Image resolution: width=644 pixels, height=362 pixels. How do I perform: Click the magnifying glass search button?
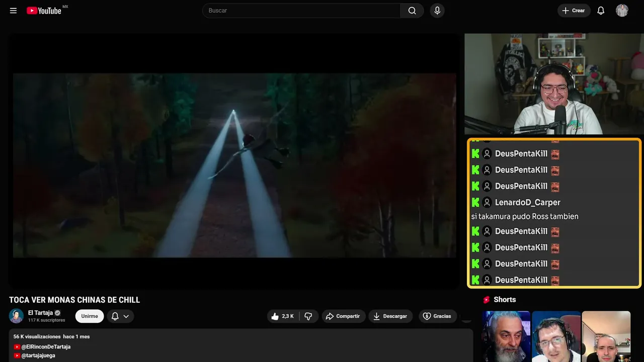click(412, 11)
